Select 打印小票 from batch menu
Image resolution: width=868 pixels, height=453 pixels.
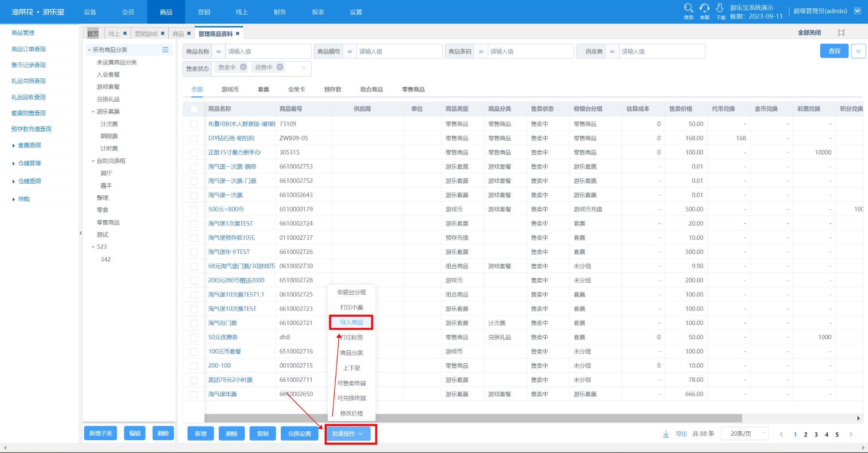point(352,307)
